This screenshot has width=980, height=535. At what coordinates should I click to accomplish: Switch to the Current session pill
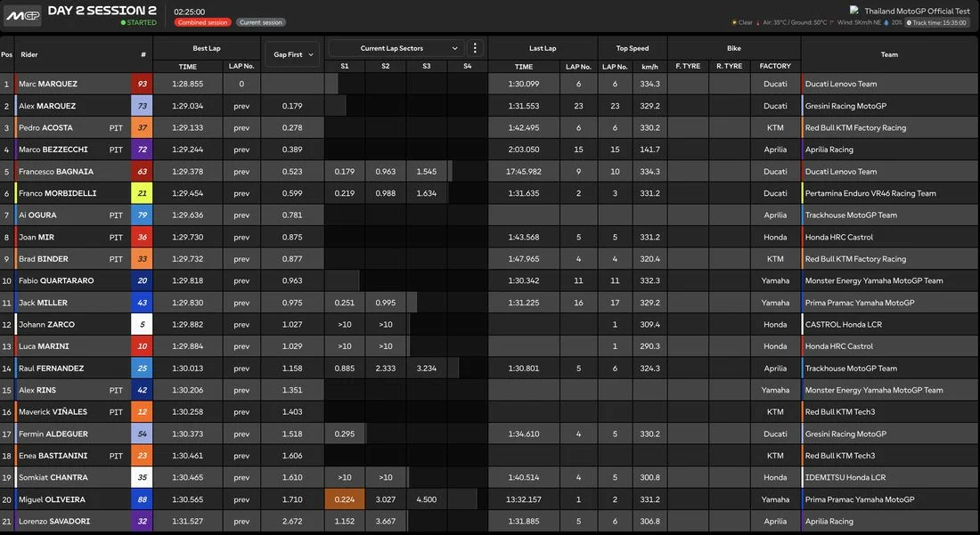pos(261,22)
